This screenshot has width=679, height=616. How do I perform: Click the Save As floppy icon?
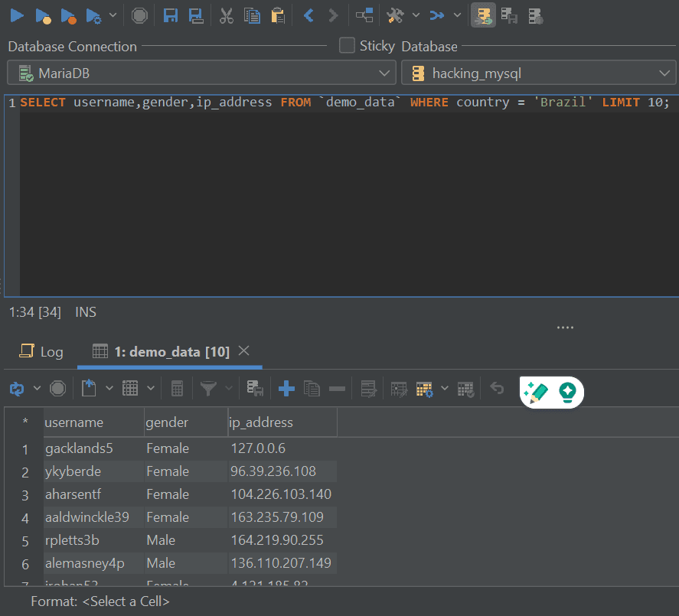(196, 16)
